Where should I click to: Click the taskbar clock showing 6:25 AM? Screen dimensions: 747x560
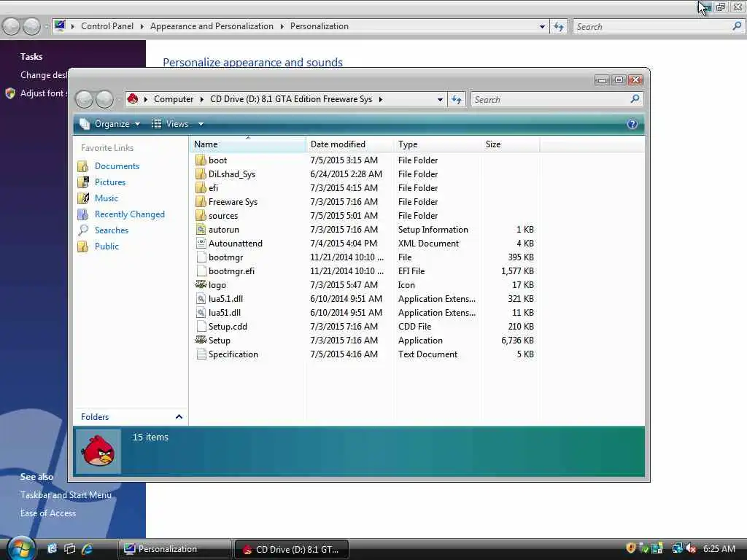click(x=719, y=548)
